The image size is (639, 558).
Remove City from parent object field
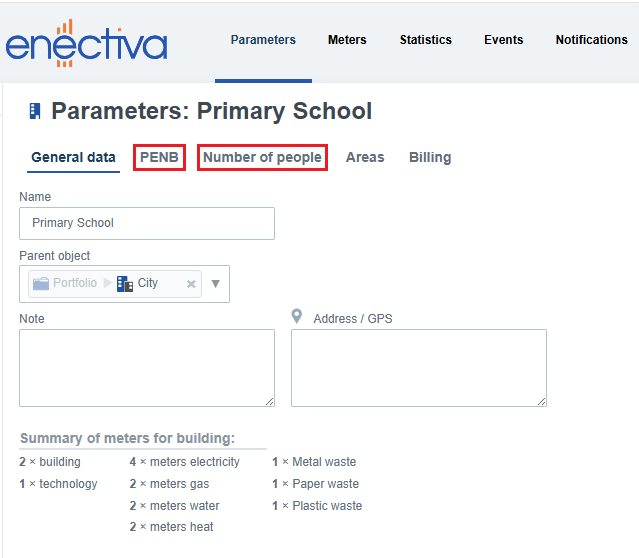click(x=191, y=284)
